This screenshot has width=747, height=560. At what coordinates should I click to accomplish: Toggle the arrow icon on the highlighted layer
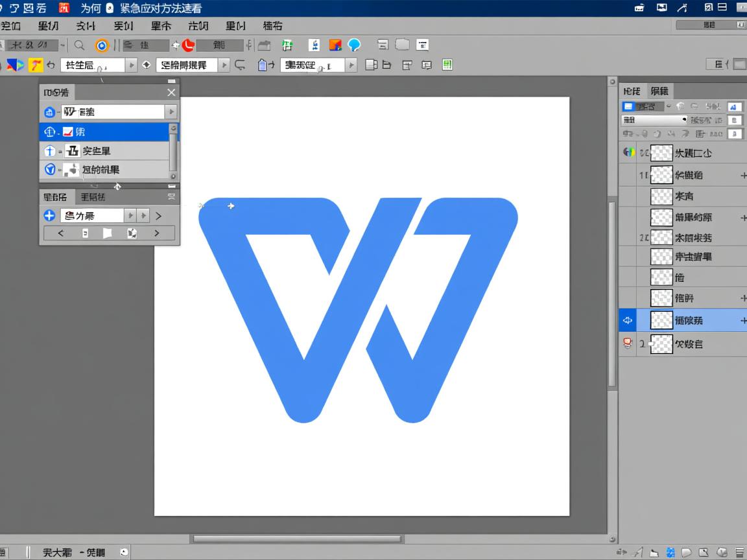(627, 320)
